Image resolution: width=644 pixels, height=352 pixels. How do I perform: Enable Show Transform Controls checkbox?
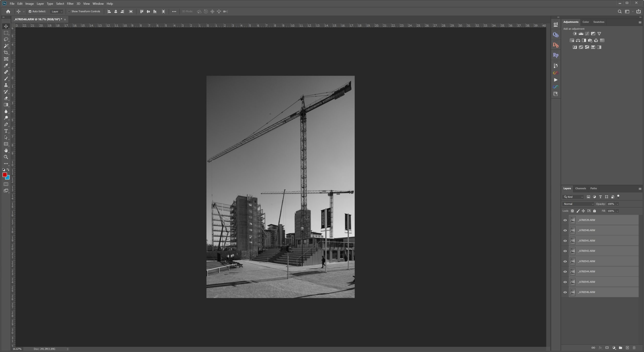[x=69, y=12]
